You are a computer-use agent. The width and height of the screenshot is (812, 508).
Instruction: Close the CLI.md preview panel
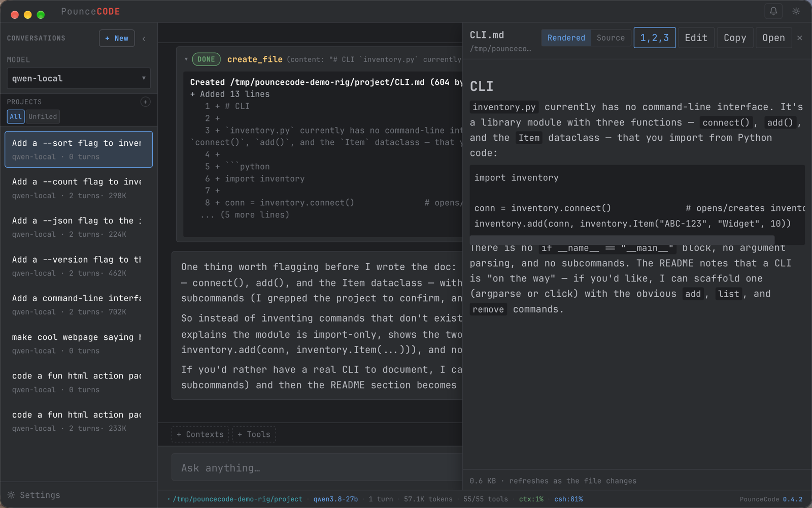(800, 38)
